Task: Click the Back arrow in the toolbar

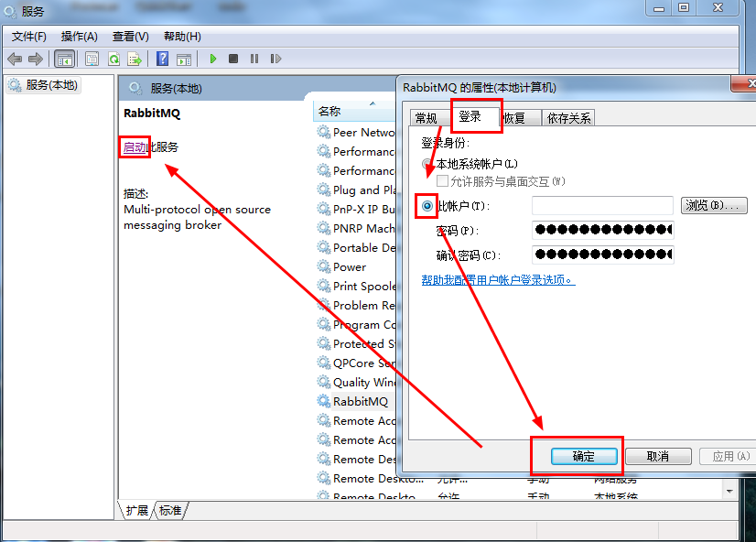Action: [15, 59]
